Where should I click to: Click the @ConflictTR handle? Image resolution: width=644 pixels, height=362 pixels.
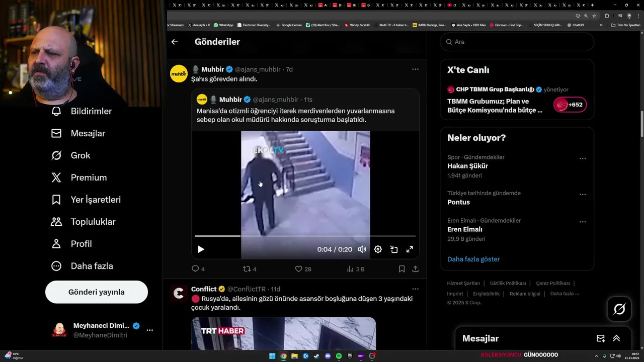pyautogui.click(x=247, y=289)
